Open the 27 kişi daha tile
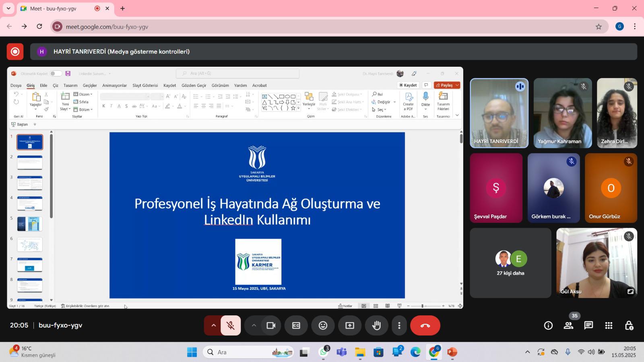This screenshot has width=644, height=362. [x=510, y=263]
